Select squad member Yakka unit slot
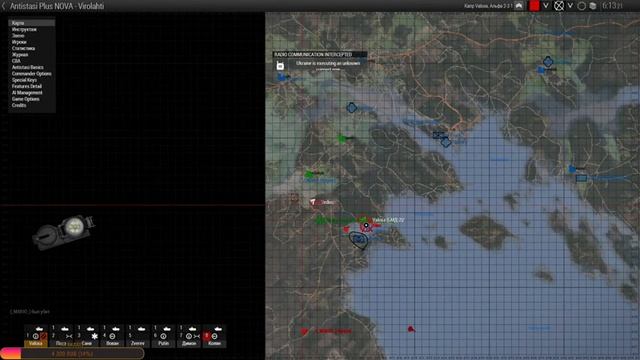The height and width of the screenshot is (360, 640). (36, 336)
